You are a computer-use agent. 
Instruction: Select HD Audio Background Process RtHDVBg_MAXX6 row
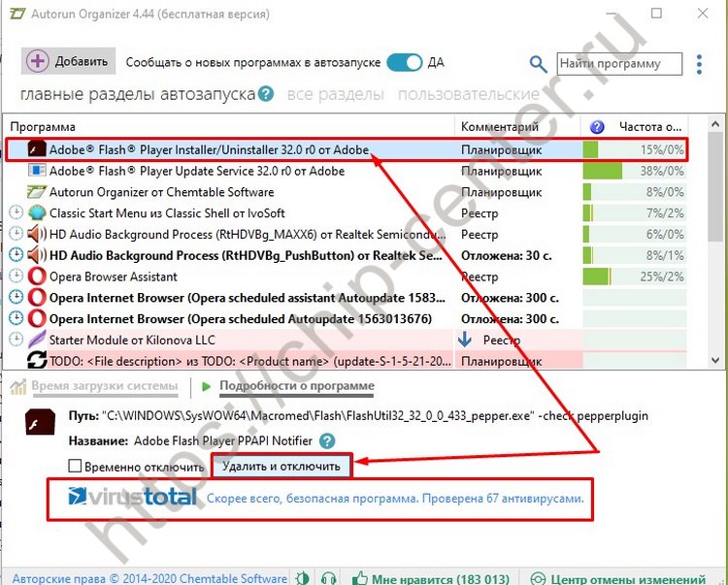[346, 234]
